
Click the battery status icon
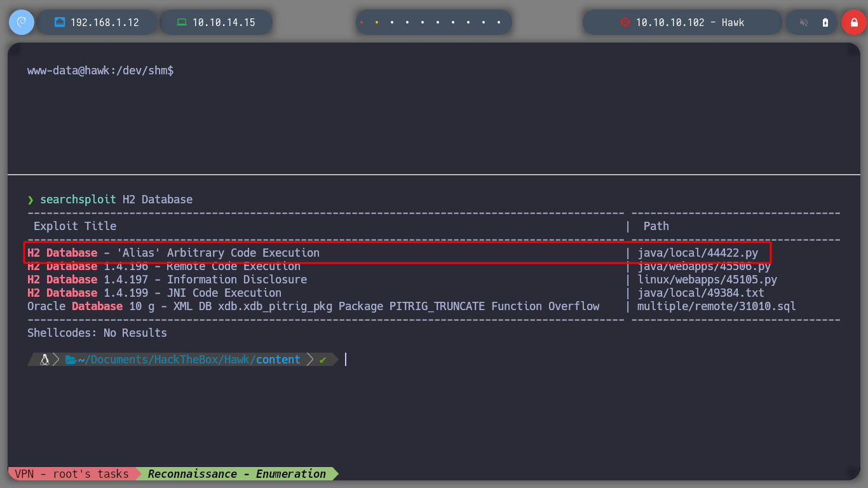[x=825, y=22]
